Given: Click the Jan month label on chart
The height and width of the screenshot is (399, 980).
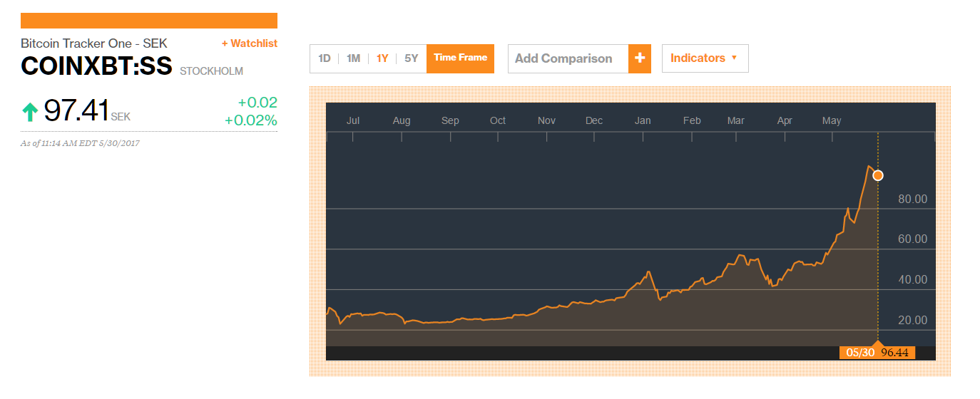Looking at the screenshot, I should coord(643,120).
